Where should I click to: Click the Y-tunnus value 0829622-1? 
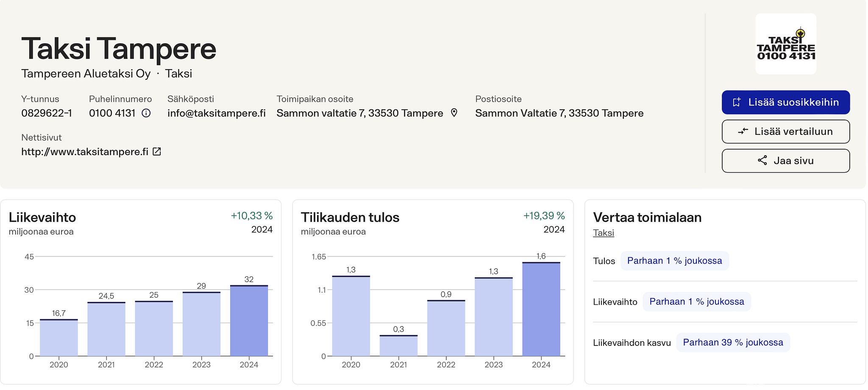click(x=47, y=113)
